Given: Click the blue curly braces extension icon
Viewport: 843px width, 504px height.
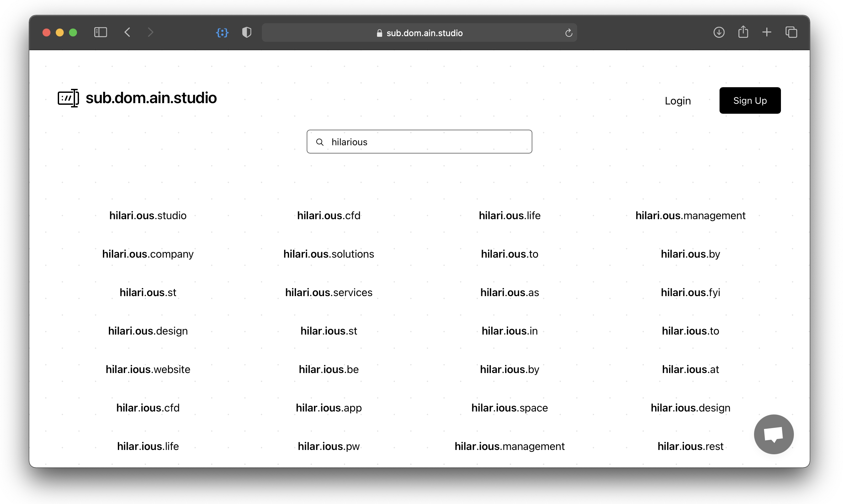Looking at the screenshot, I should pyautogui.click(x=222, y=32).
